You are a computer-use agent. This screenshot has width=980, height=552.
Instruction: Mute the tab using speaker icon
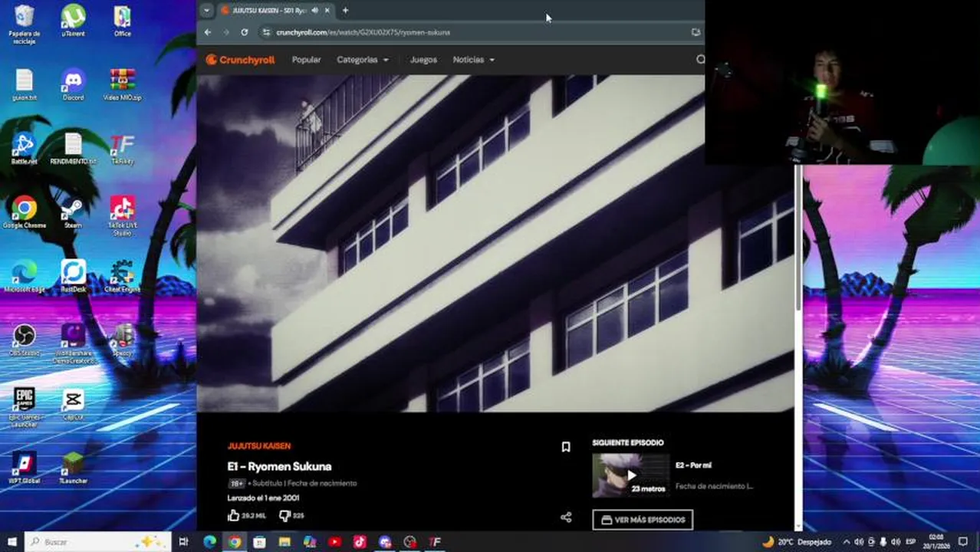tap(315, 10)
